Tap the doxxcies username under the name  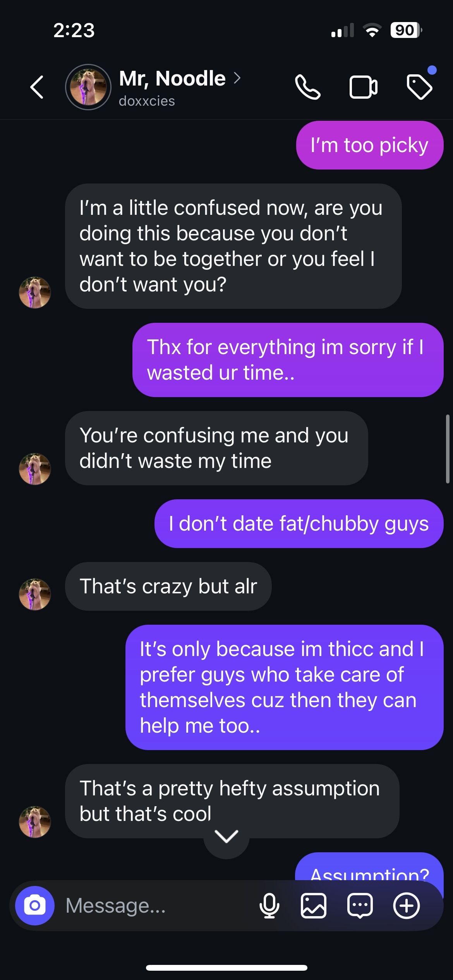147,101
